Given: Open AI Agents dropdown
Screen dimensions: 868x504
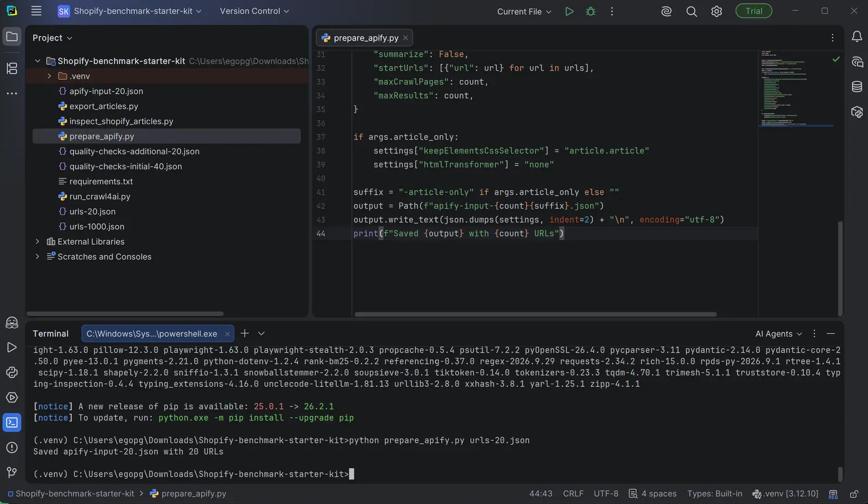Looking at the screenshot, I should point(778,334).
